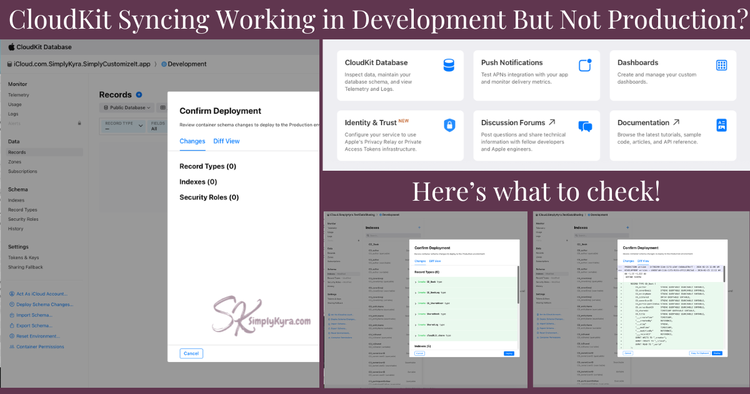Open Security Roles under the Schema section
This screenshot has width=750, height=394.
[x=23, y=219]
